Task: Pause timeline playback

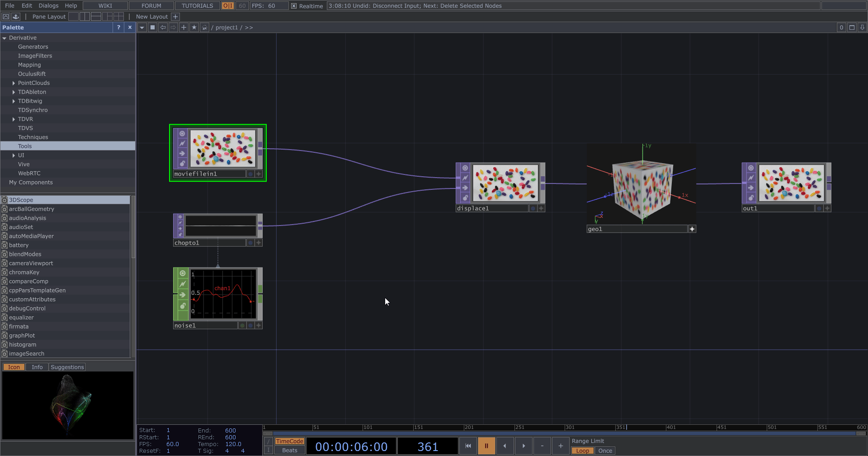Action: click(x=486, y=446)
